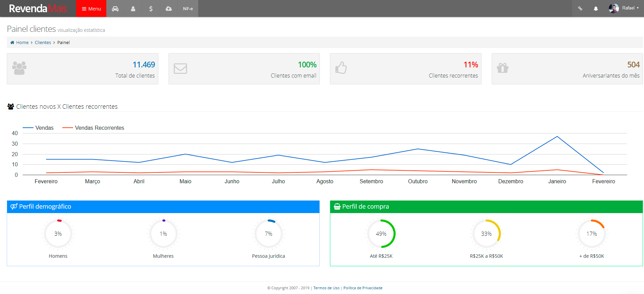Image resolution: width=644 pixels, height=294 pixels.
Task: Click the RevendaMais logo
Action: 38,8
